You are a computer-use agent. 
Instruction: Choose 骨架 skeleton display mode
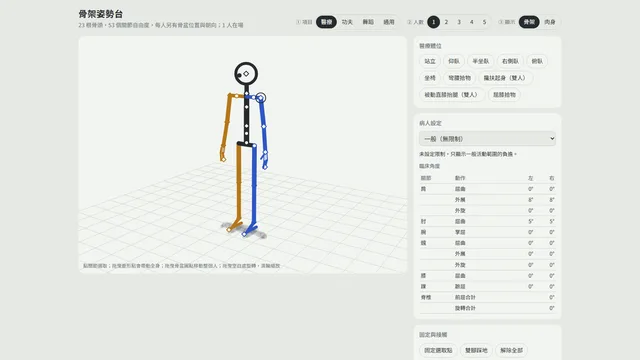point(529,22)
